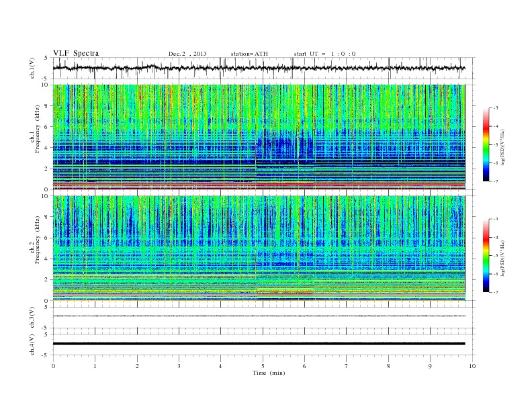Click time axis tick label "5"
Screen dimensions: 532x411
pyautogui.click(x=263, y=366)
